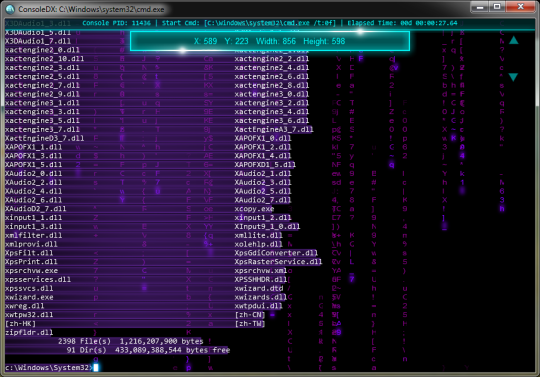Image resolution: width=540 pixels, height=377 pixels.
Task: Click file name xactengine3_1.dll
Action: pyautogui.click(x=42, y=103)
